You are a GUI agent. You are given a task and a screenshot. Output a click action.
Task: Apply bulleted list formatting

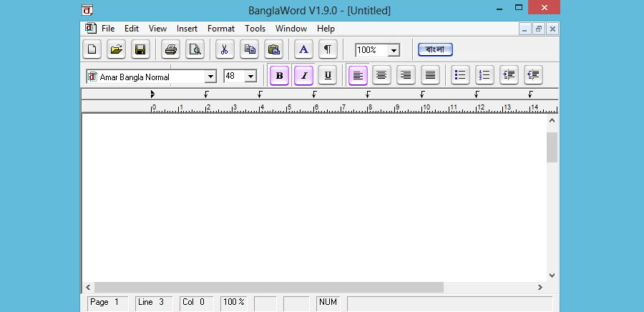pyautogui.click(x=460, y=76)
